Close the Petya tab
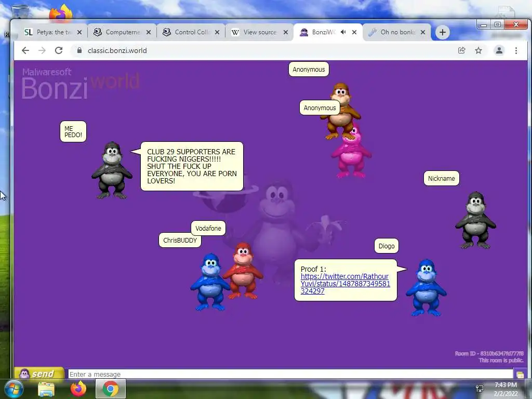 (79, 32)
